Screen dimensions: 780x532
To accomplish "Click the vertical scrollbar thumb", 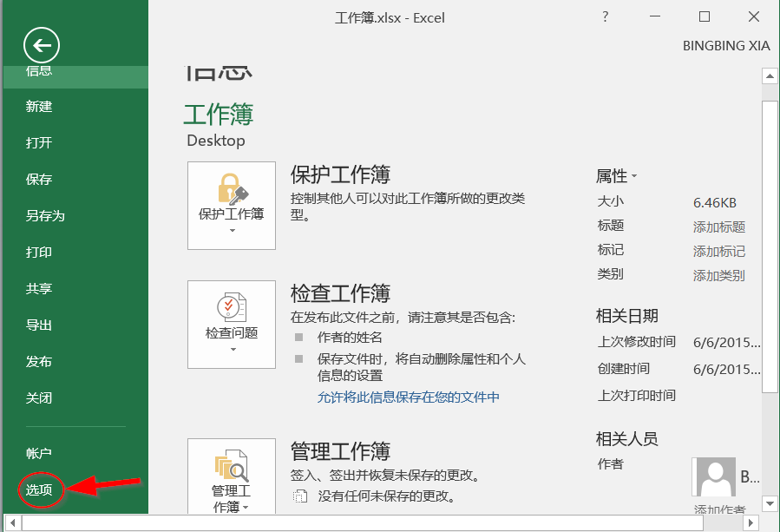I will click(770, 247).
